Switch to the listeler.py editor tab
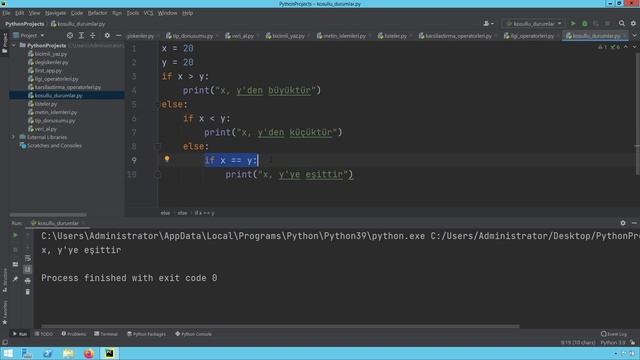 pyautogui.click(x=393, y=36)
